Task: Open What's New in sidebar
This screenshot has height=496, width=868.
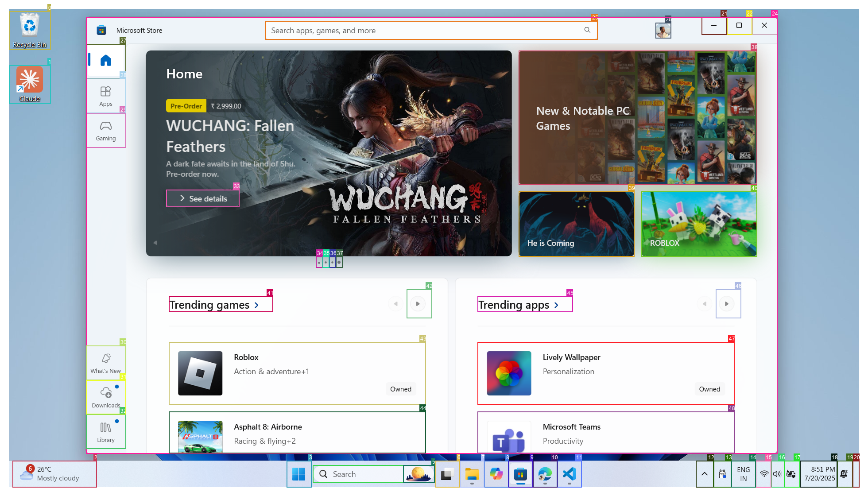Action: coord(106,363)
